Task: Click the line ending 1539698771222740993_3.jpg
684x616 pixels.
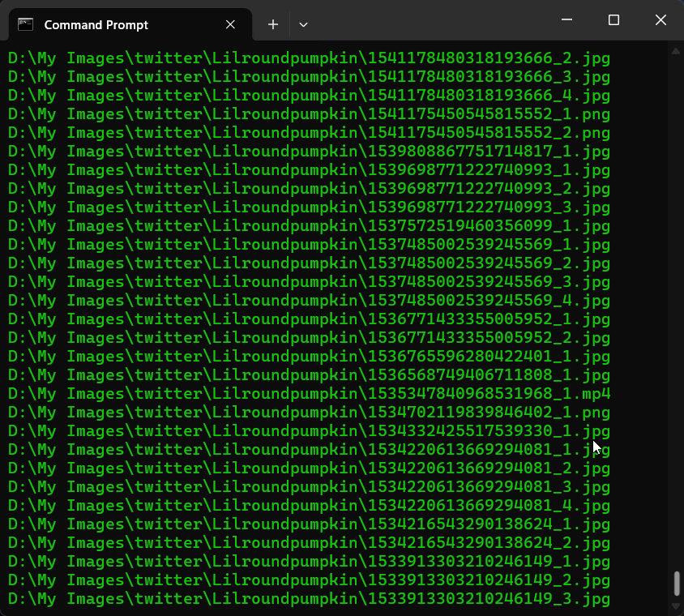Action: [x=309, y=207]
